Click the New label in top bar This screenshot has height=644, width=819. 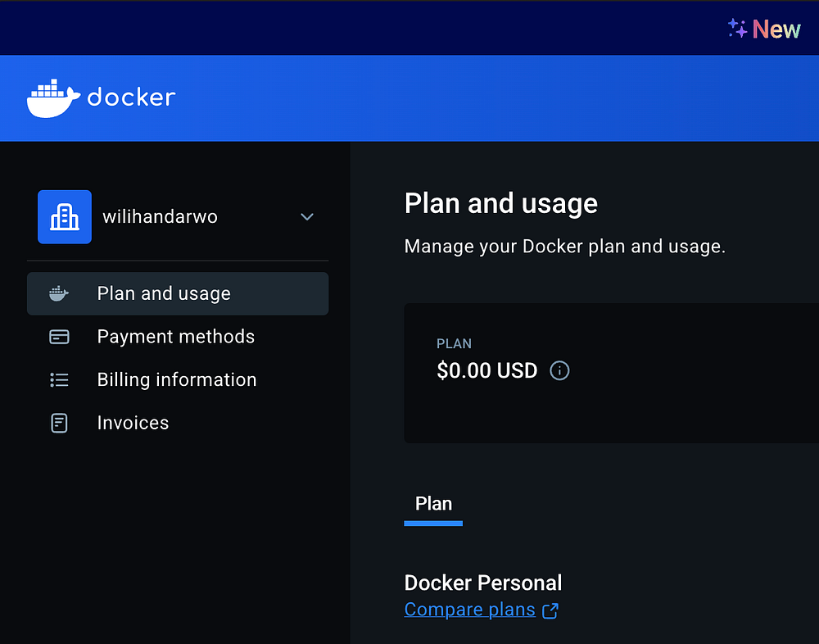776,29
